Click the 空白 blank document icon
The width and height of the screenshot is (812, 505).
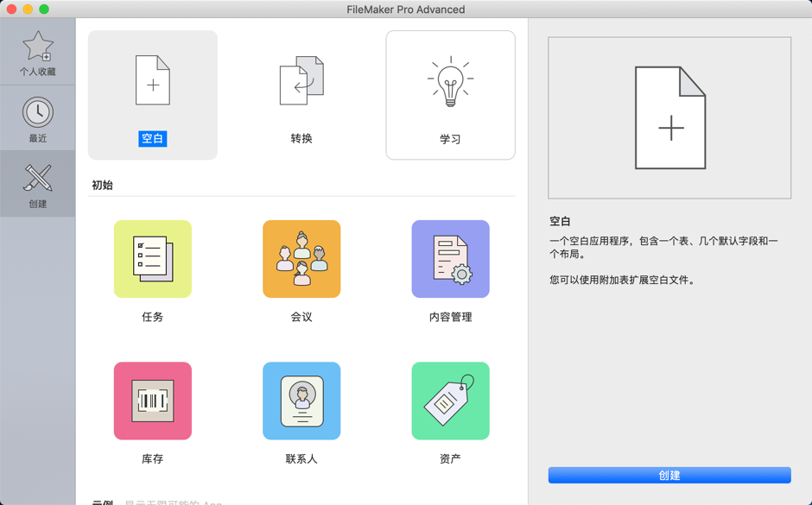tap(152, 80)
